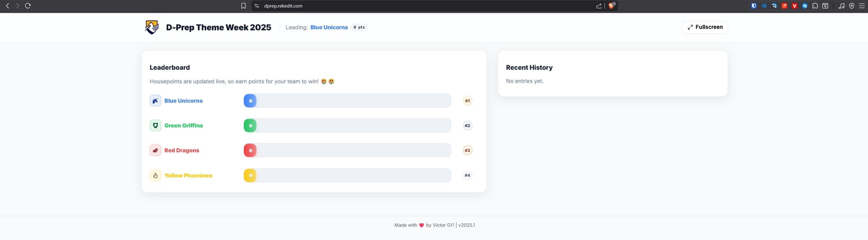Select the Blue Unicorns team name in leaderboard
This screenshot has height=240, width=868.
tap(183, 101)
